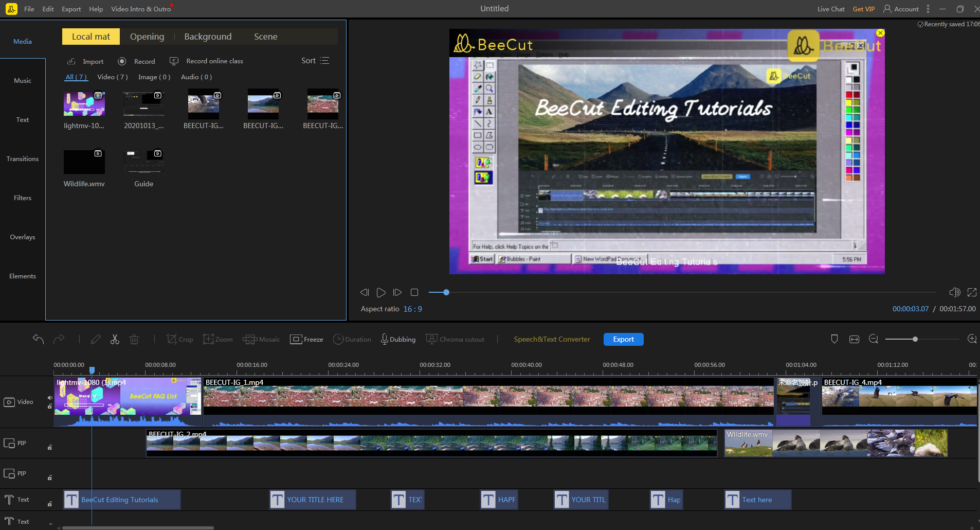Filter media list by Audio (0)
Image resolution: width=980 pixels, height=530 pixels.
coord(196,77)
